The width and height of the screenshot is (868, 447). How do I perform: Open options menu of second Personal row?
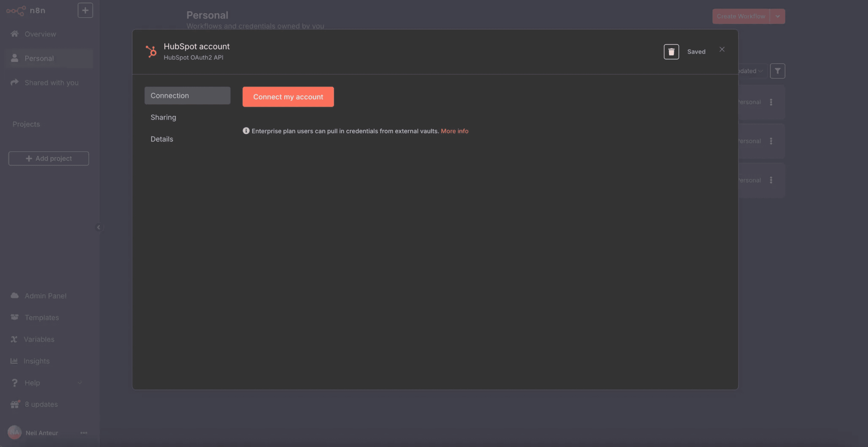click(x=771, y=141)
